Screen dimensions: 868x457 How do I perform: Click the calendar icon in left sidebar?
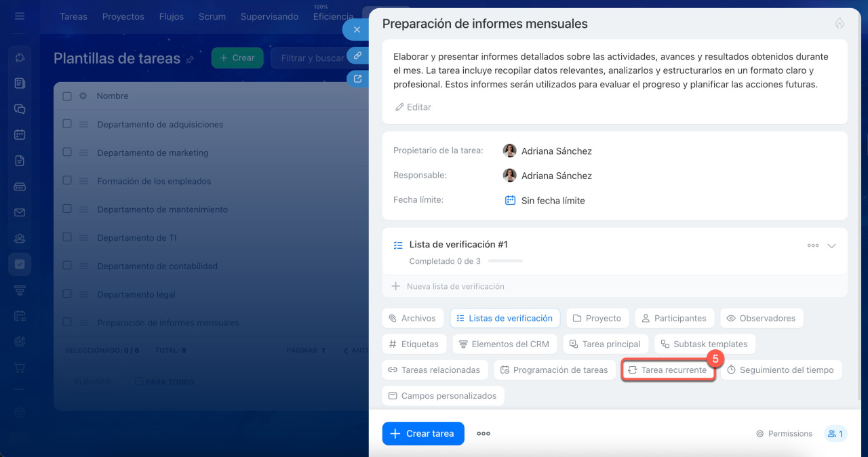click(20, 134)
